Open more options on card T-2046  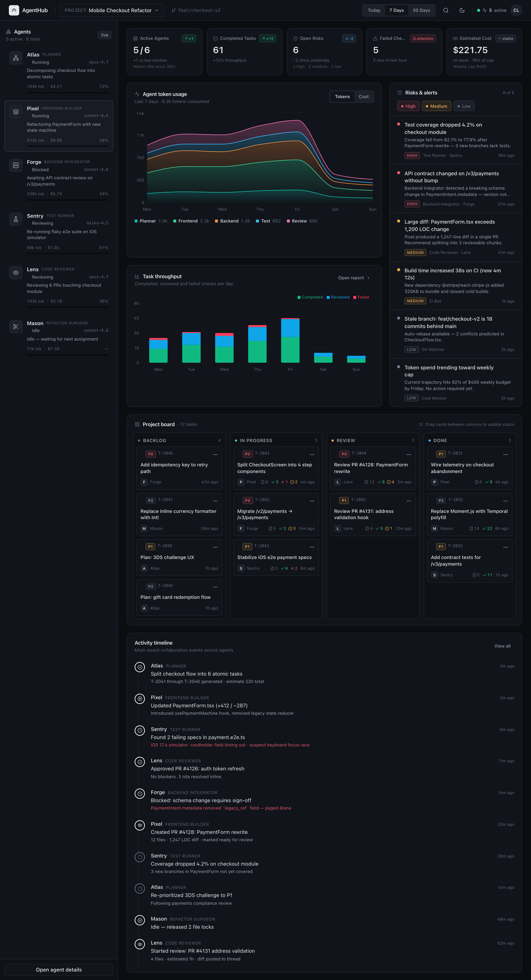point(215,454)
